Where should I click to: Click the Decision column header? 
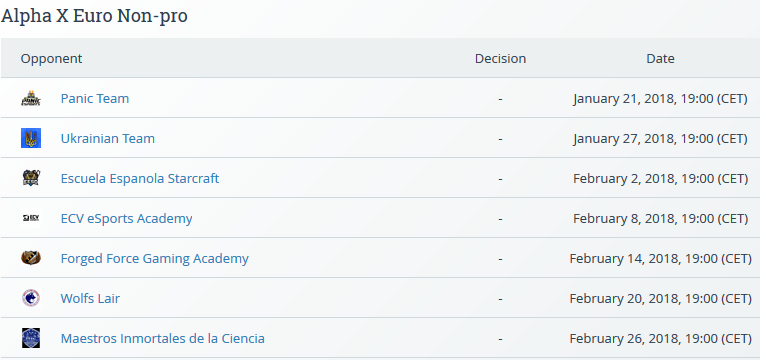coord(500,59)
